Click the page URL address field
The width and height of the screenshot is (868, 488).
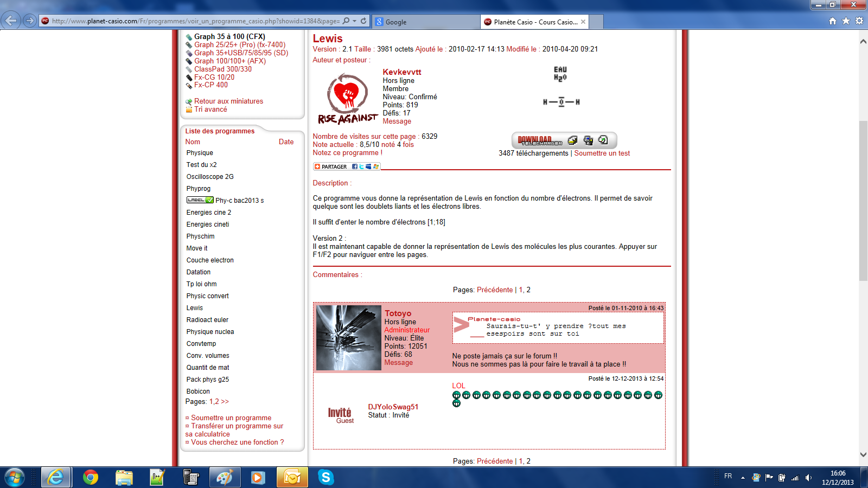(x=195, y=21)
